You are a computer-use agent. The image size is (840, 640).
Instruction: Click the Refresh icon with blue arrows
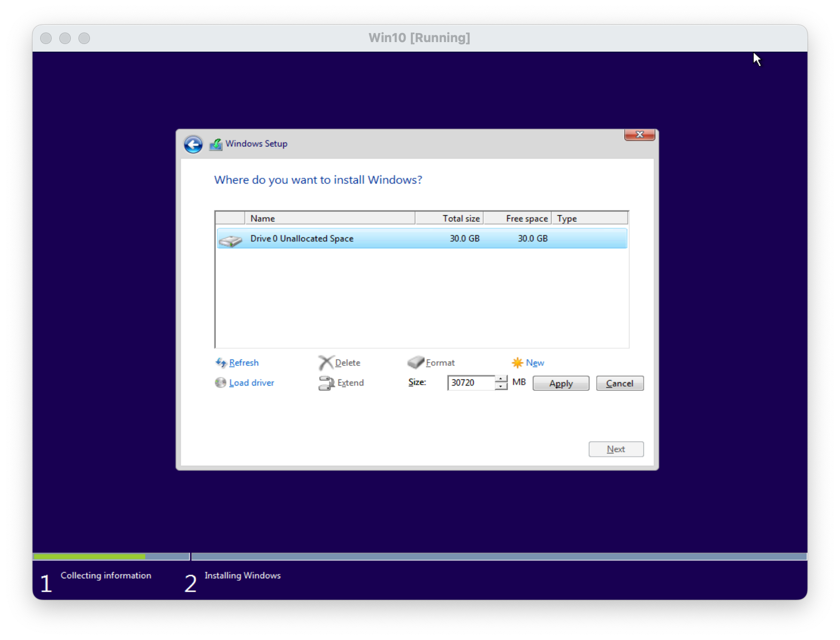pyautogui.click(x=221, y=363)
